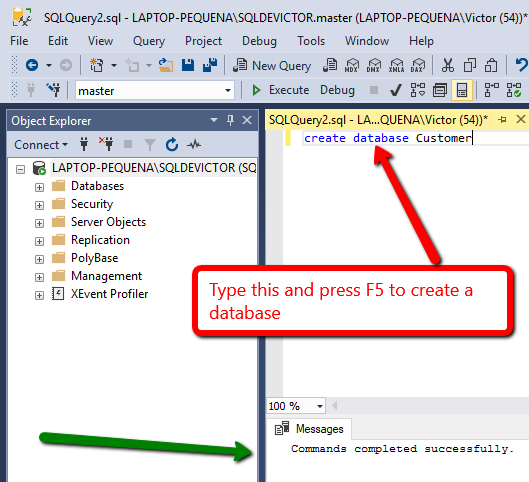
Task: Open the Activity Monitor icon
Action: click(194, 144)
